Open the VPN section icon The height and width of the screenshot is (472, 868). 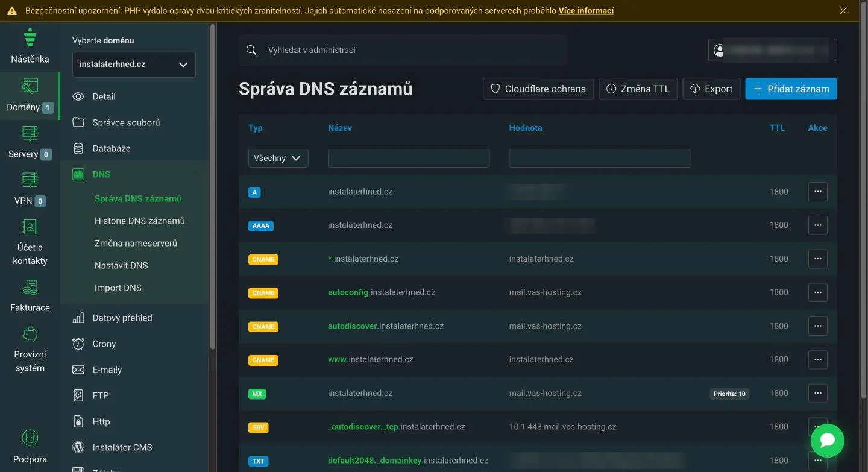(30, 180)
